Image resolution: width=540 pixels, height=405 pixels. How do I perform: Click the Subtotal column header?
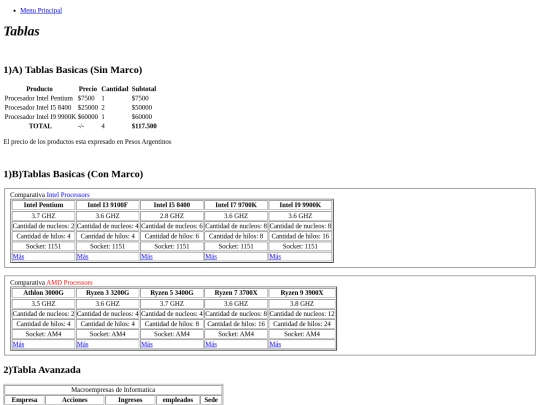pyautogui.click(x=144, y=89)
